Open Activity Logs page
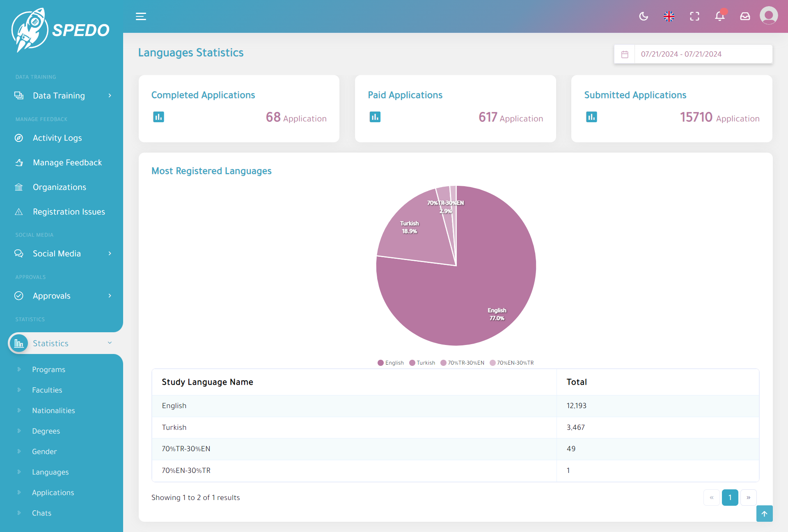788x532 pixels. click(x=57, y=138)
